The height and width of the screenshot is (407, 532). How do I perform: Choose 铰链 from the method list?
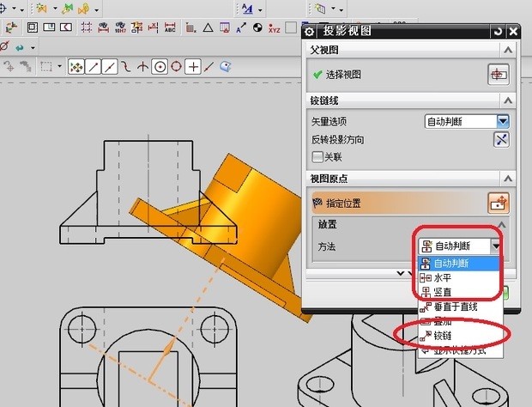pyautogui.click(x=443, y=335)
